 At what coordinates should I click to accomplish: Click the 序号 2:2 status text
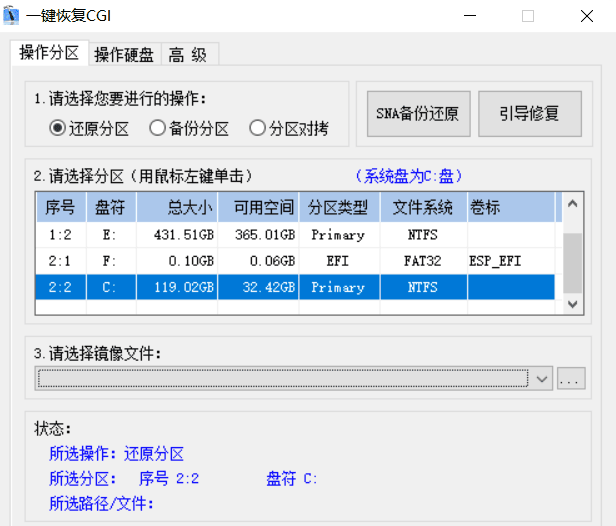point(169,479)
